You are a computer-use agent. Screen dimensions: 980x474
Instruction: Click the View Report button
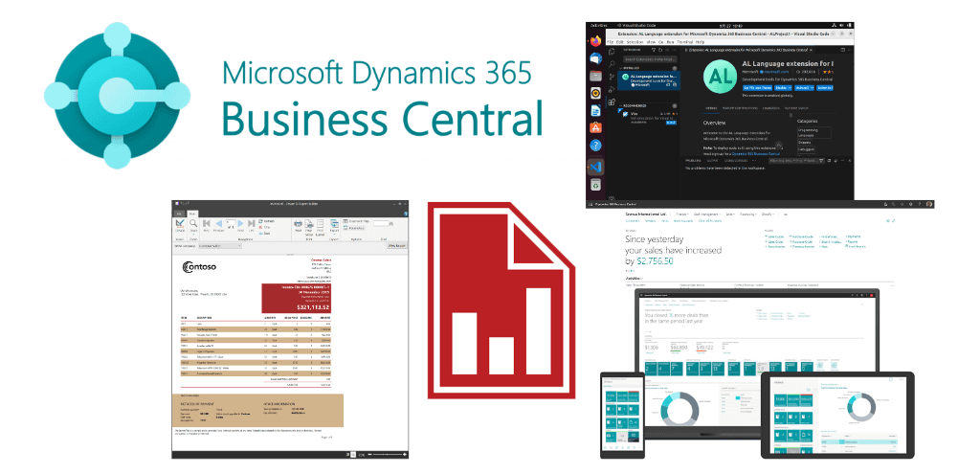397,246
